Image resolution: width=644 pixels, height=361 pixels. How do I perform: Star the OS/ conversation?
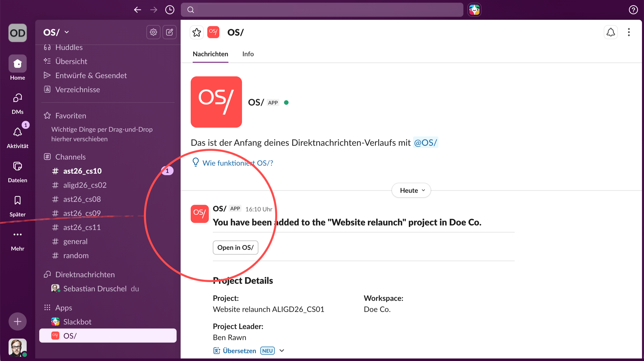tap(196, 32)
